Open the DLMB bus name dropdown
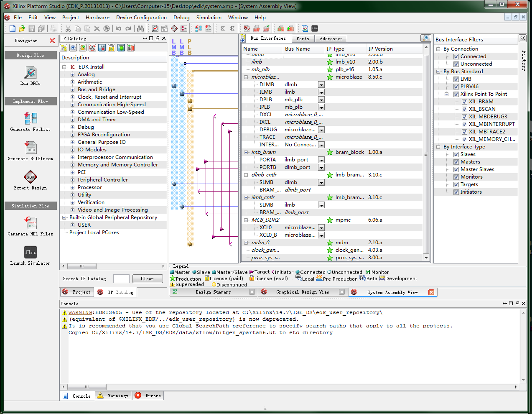 point(321,85)
